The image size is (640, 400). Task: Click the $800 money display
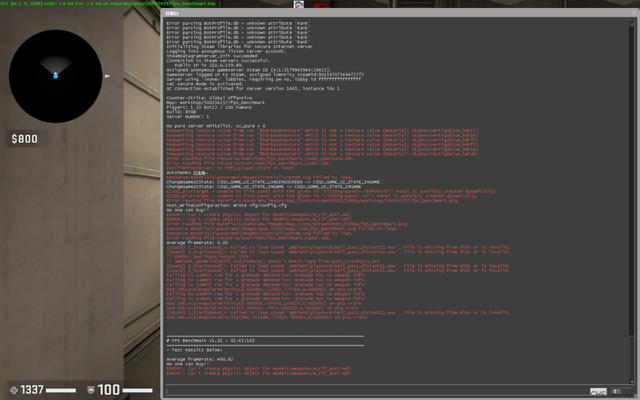(x=25, y=139)
